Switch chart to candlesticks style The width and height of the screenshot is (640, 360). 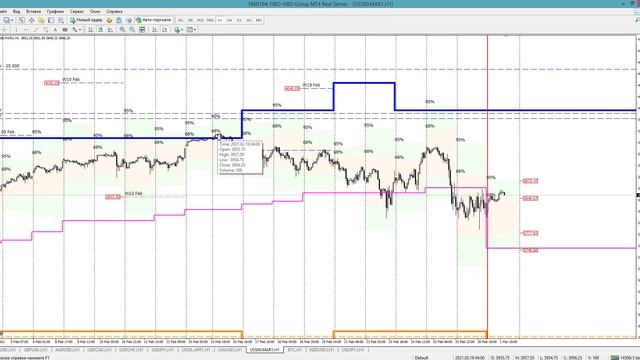click(x=100, y=30)
